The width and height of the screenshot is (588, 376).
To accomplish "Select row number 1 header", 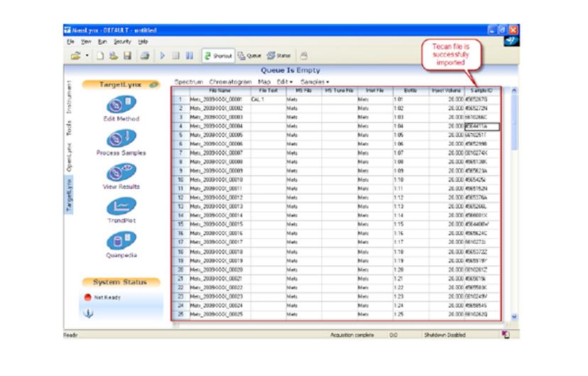I will (181, 100).
